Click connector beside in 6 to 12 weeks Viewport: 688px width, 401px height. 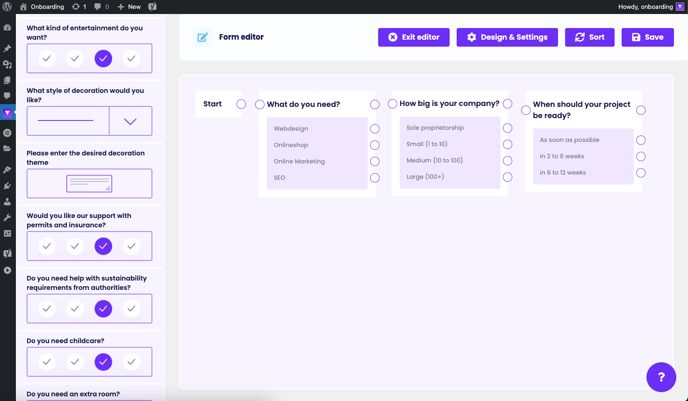point(641,173)
